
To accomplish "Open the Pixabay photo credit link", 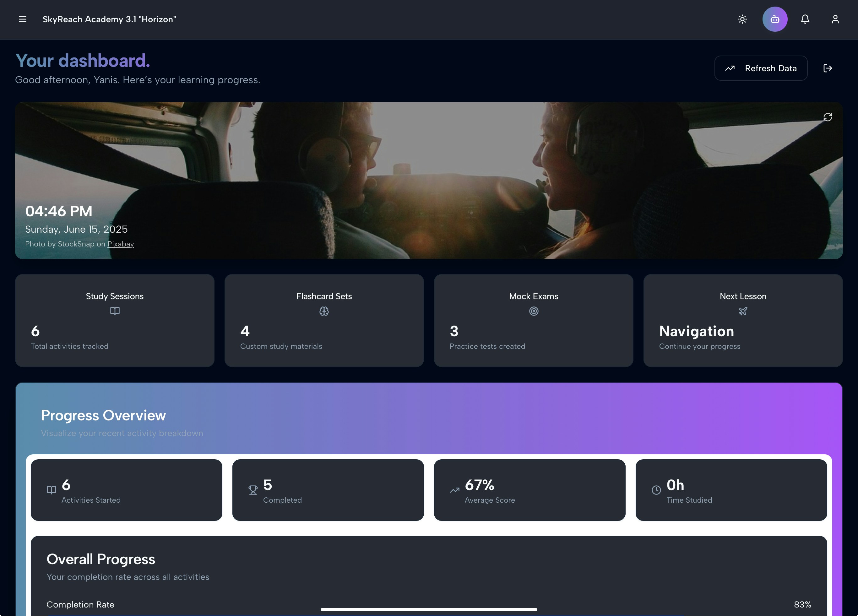I will (121, 244).
